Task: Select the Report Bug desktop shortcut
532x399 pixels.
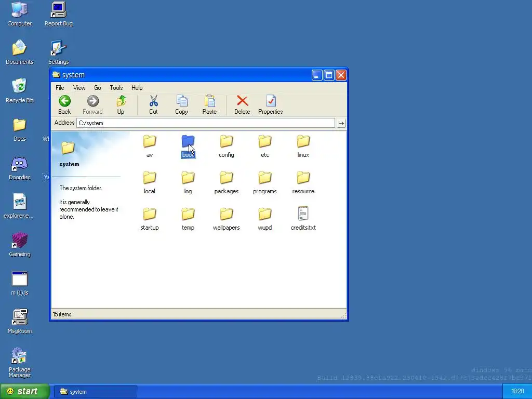Action: coord(58,14)
